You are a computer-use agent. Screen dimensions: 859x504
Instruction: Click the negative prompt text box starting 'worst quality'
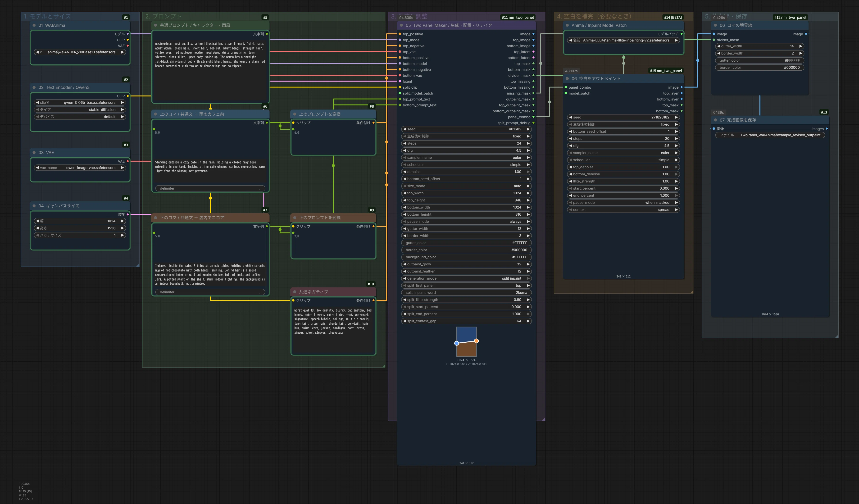pyautogui.click(x=333, y=330)
